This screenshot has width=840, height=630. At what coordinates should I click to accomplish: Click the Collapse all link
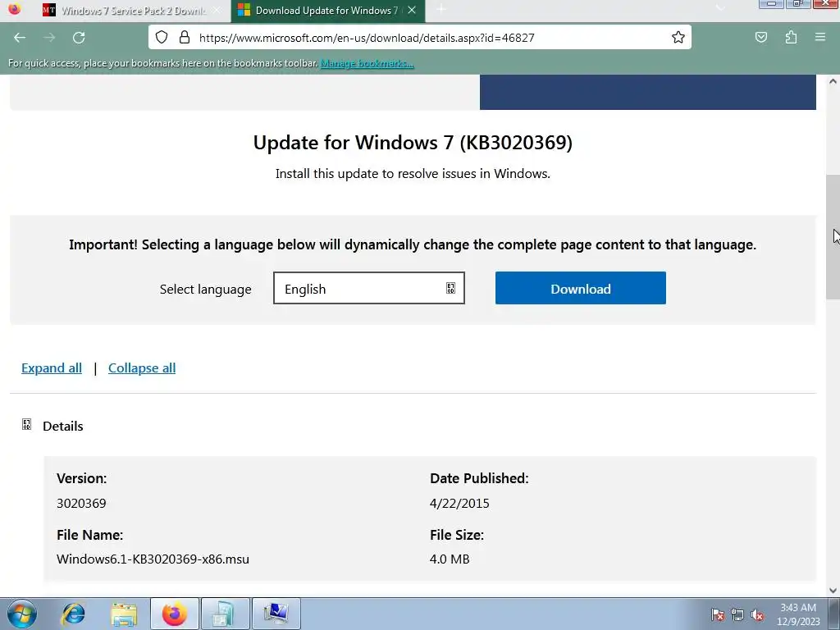click(142, 368)
